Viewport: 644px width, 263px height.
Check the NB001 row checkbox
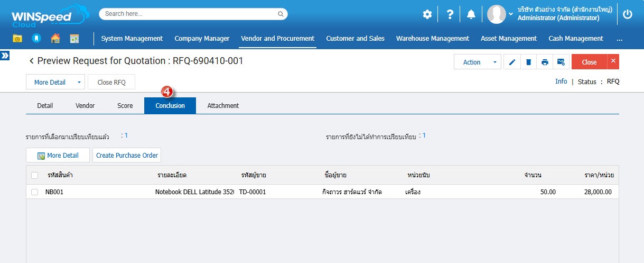(x=35, y=192)
